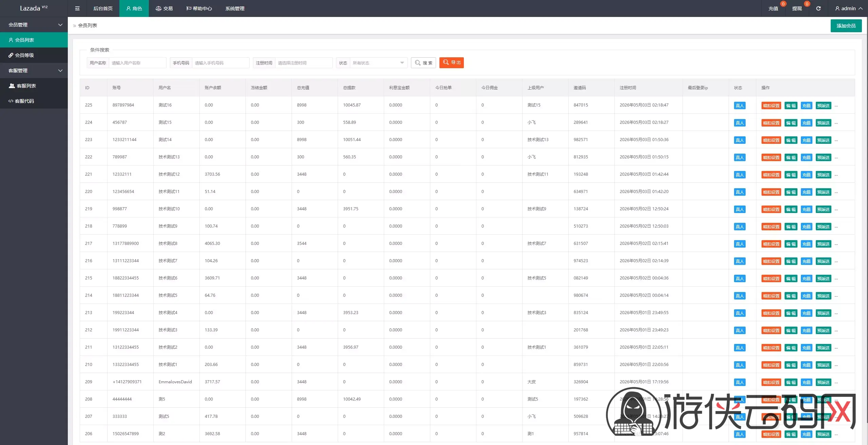Image resolution: width=868 pixels, height=445 pixels.
Task: Open the 系统管理 top menu
Action: pos(235,8)
